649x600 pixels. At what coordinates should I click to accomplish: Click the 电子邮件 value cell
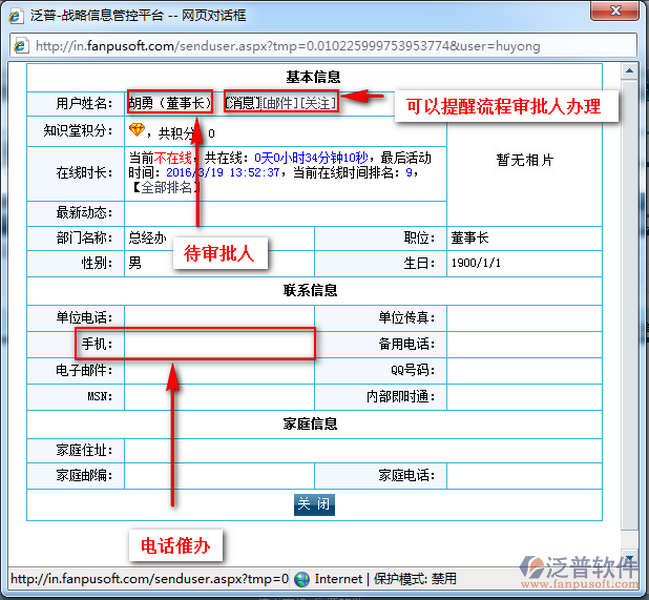[219, 370]
